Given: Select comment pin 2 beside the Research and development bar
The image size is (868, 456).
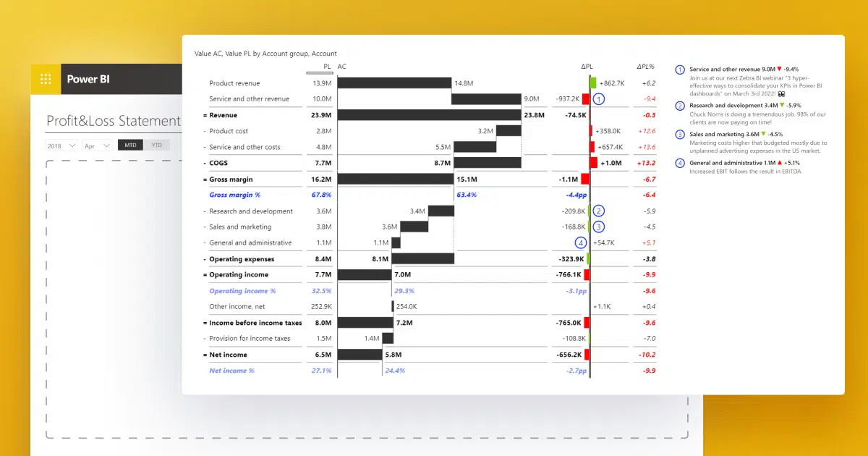Looking at the screenshot, I should pyautogui.click(x=600, y=211).
